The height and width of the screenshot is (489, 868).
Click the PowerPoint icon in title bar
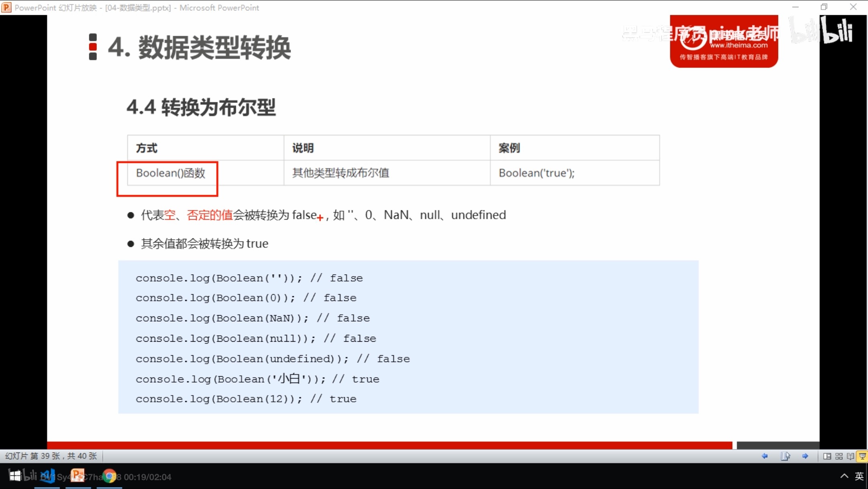click(x=6, y=8)
